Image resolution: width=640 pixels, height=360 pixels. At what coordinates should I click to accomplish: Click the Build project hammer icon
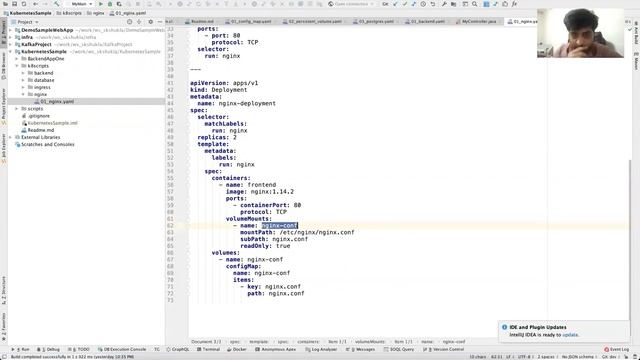[56, 4]
